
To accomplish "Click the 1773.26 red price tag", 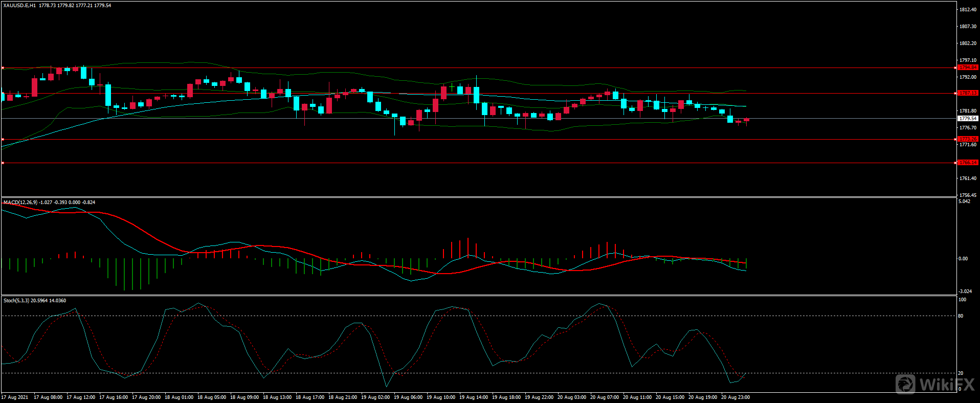I will click(x=968, y=139).
